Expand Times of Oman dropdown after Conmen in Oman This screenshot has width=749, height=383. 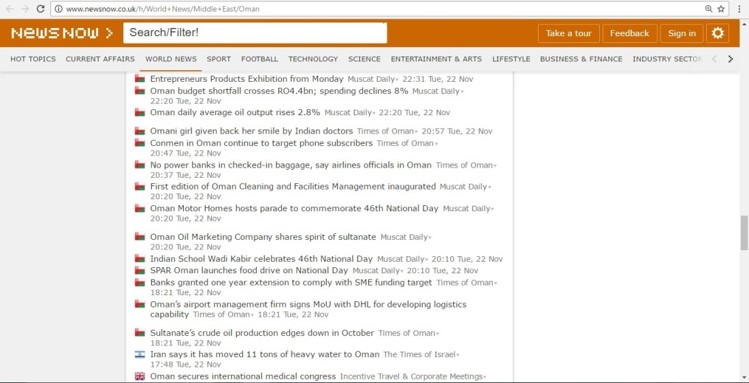coord(436,144)
